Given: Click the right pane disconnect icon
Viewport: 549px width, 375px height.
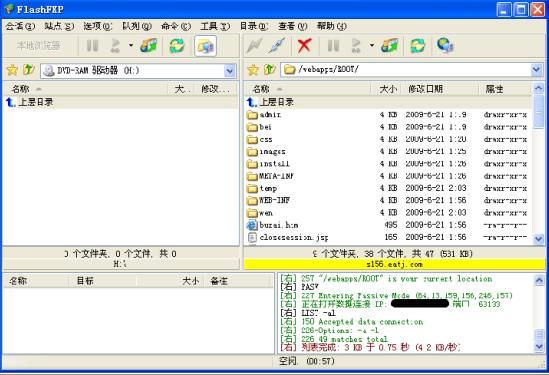Looking at the screenshot, I should (277, 46).
